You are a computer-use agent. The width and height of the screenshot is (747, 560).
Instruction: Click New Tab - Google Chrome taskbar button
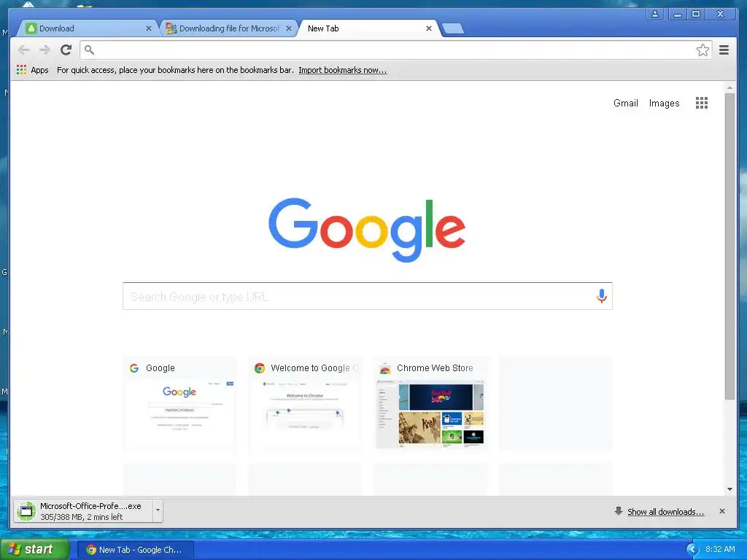[135, 550]
